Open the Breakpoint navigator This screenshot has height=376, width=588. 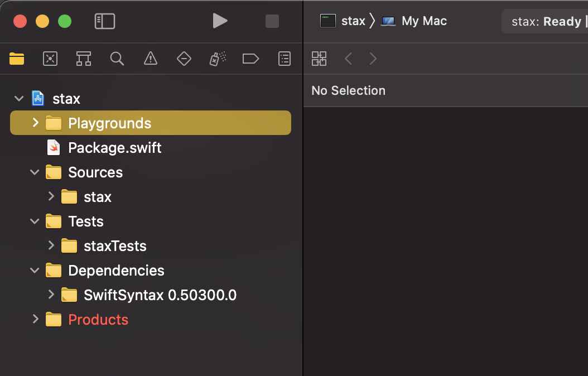[250, 59]
